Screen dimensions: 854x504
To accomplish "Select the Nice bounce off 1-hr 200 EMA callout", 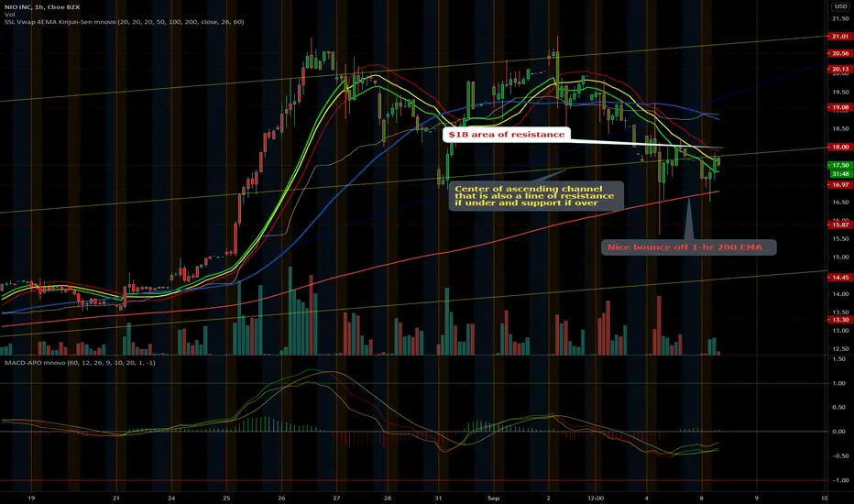I will 688,247.
